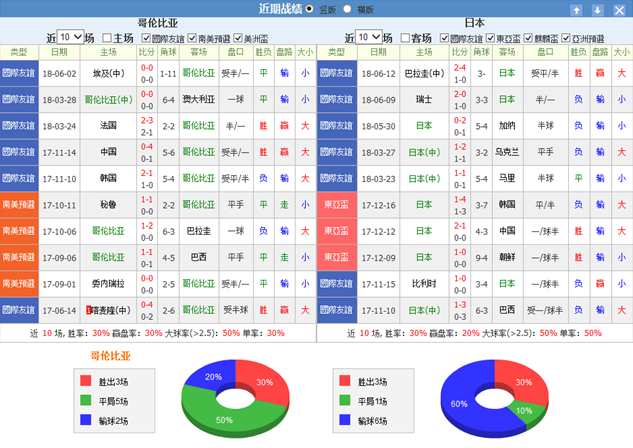Click 南美預選 type cell in 17-09-06 row
Screen dimensions: 633x448
[19, 257]
